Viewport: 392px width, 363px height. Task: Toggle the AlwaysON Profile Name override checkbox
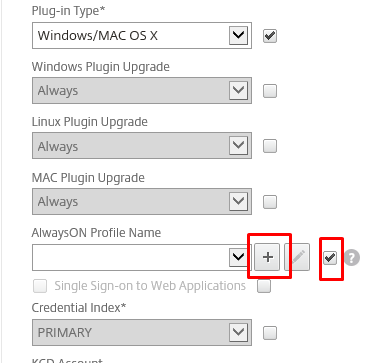[330, 258]
